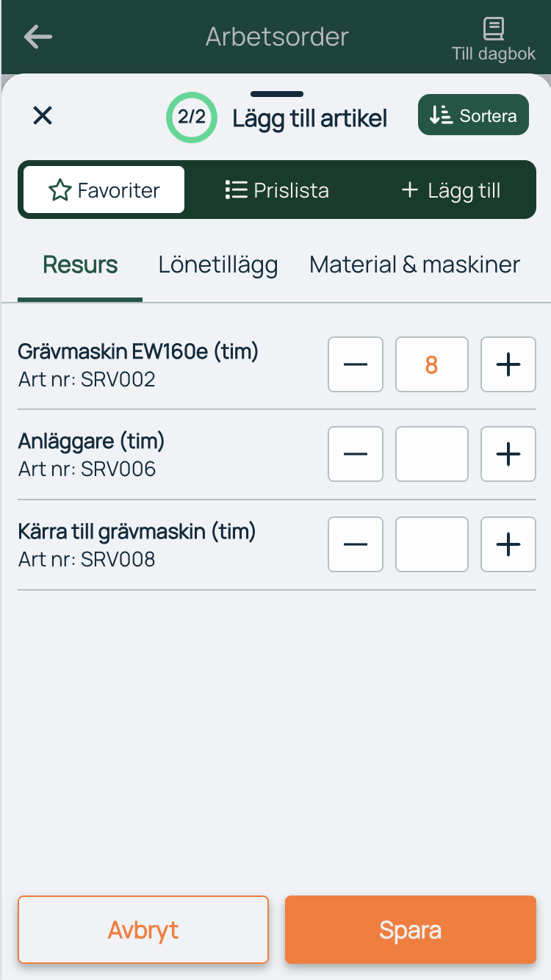Switch to the Lönetillägg tab

click(x=218, y=264)
